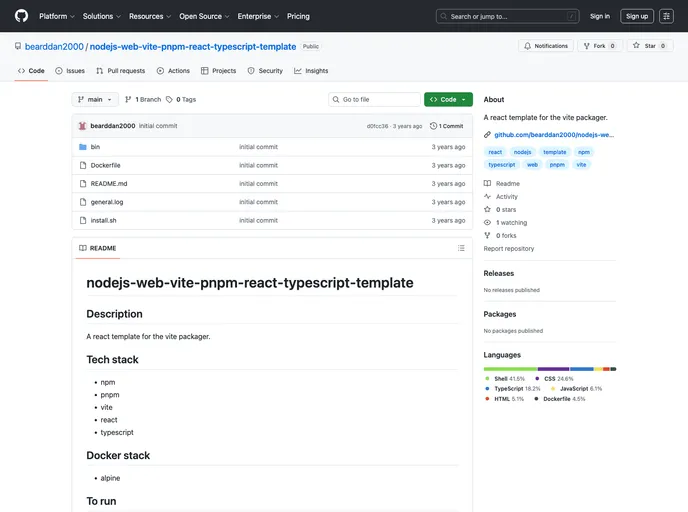Open the commit history via 1 Commit
The width and height of the screenshot is (688, 512).
(x=447, y=126)
